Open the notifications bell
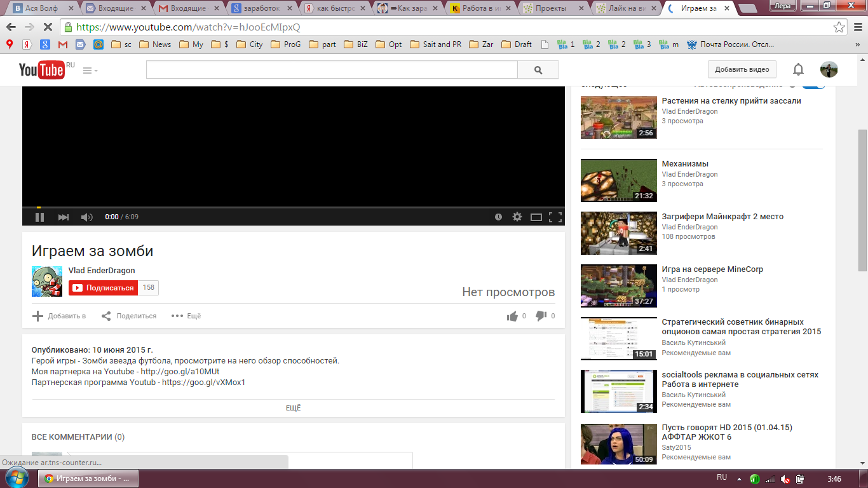The height and width of the screenshot is (488, 868). [x=798, y=70]
